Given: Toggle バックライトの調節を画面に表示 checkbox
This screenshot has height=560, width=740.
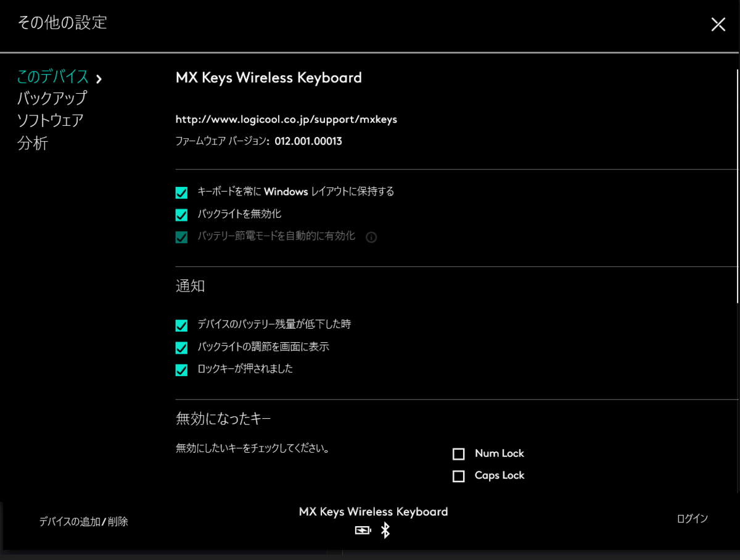Looking at the screenshot, I should pos(181,348).
